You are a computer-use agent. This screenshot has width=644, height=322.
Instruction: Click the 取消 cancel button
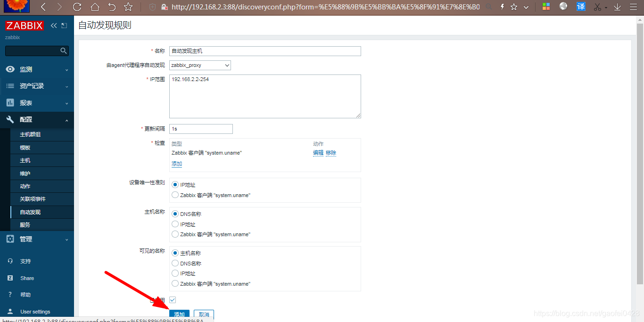click(x=204, y=314)
